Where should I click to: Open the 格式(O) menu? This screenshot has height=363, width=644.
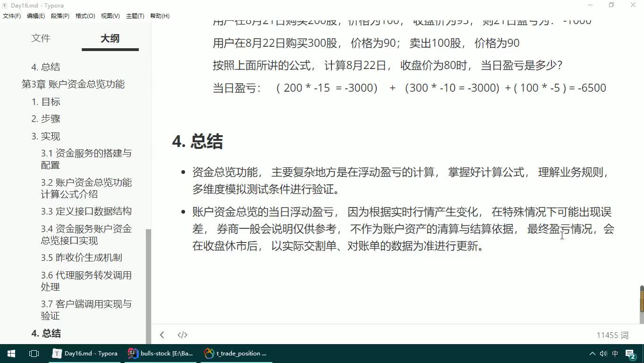pyautogui.click(x=85, y=16)
